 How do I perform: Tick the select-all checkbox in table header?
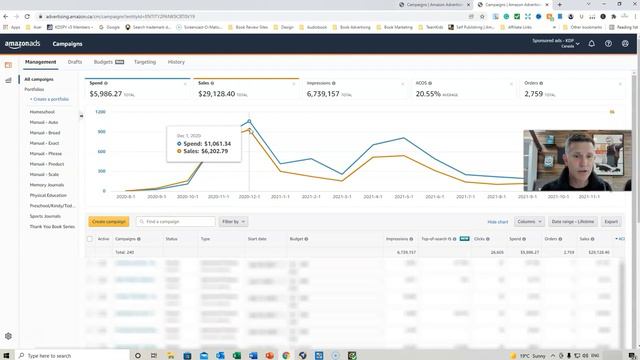click(x=90, y=239)
